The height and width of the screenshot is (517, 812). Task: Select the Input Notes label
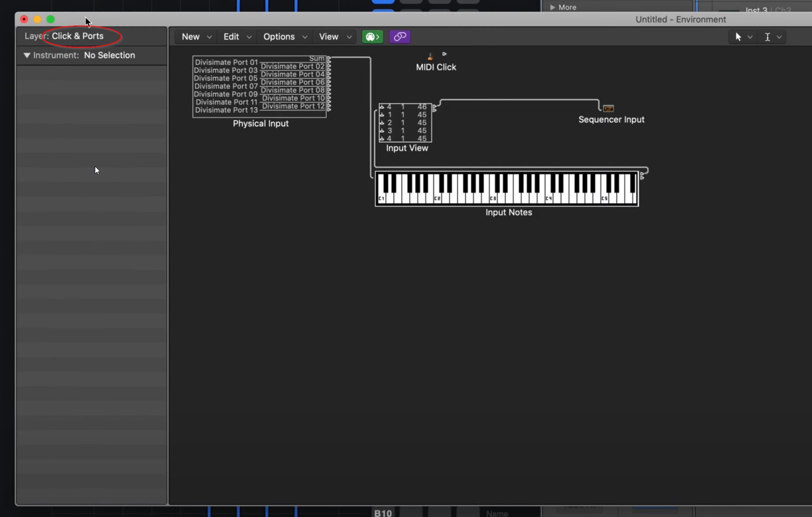pos(509,212)
